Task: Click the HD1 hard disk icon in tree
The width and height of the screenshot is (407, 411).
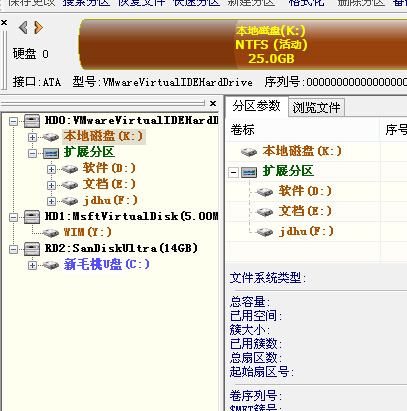Action: coord(32,217)
